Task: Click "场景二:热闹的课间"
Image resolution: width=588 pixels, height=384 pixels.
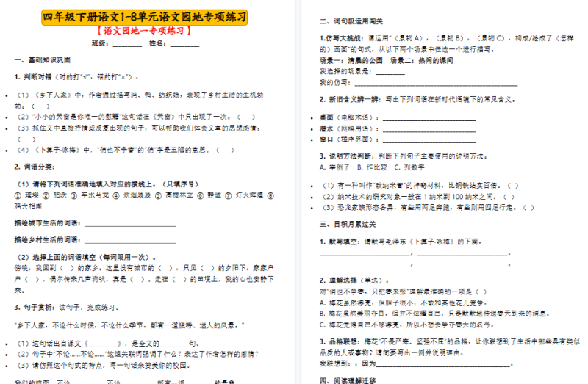Action: pos(421,60)
